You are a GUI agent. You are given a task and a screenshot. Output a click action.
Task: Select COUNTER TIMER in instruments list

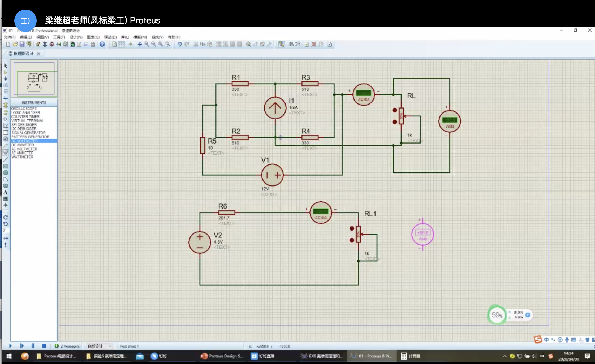click(x=25, y=116)
